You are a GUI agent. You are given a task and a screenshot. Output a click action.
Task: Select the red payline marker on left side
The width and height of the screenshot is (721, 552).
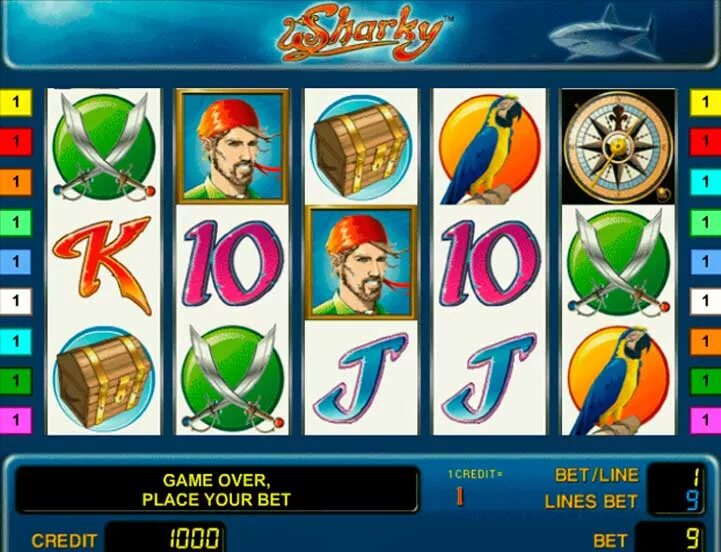pos(16,142)
